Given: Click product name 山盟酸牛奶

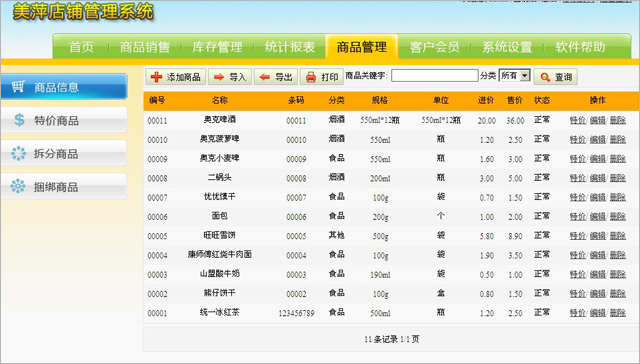Looking at the screenshot, I should (220, 274).
